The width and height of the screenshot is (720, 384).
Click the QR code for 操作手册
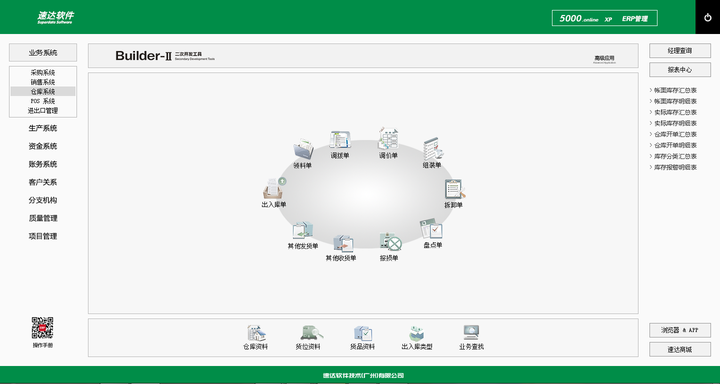(43, 328)
